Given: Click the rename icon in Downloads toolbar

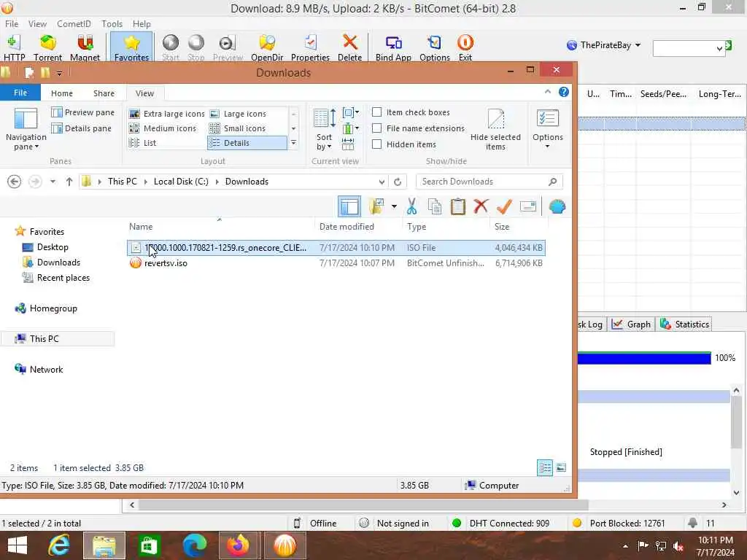Looking at the screenshot, I should click(528, 206).
